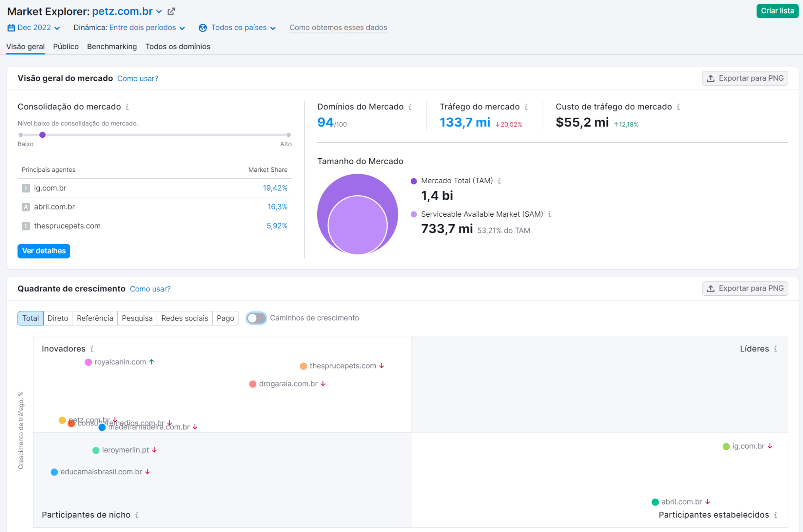Show info icon for Participantes de nicho
The image size is (803, 532).
(x=137, y=515)
